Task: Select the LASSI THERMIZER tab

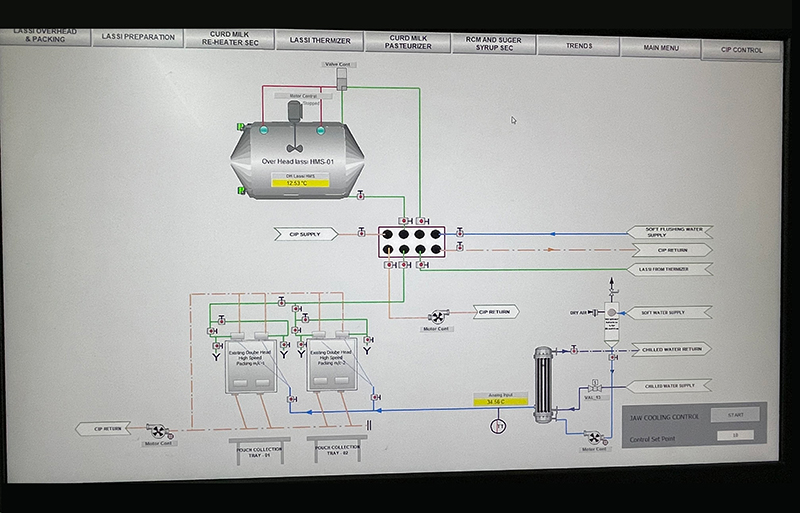Action: 320,40
